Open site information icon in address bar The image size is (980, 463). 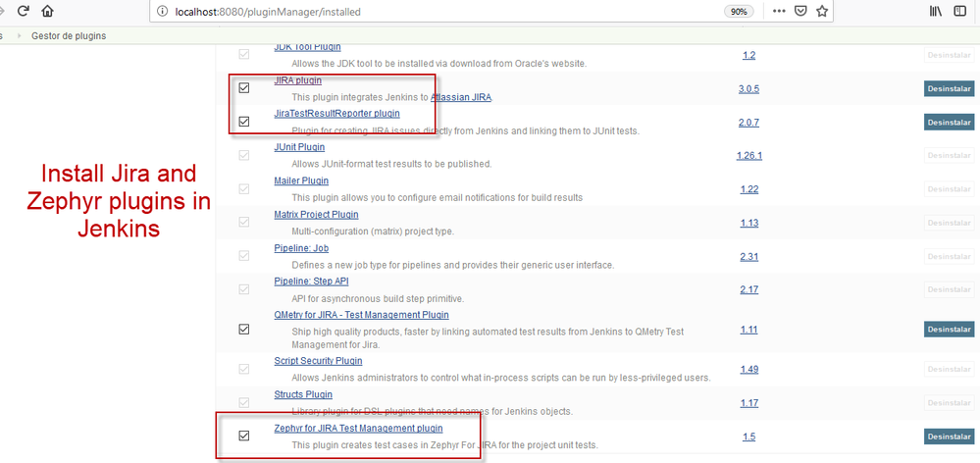163,11
